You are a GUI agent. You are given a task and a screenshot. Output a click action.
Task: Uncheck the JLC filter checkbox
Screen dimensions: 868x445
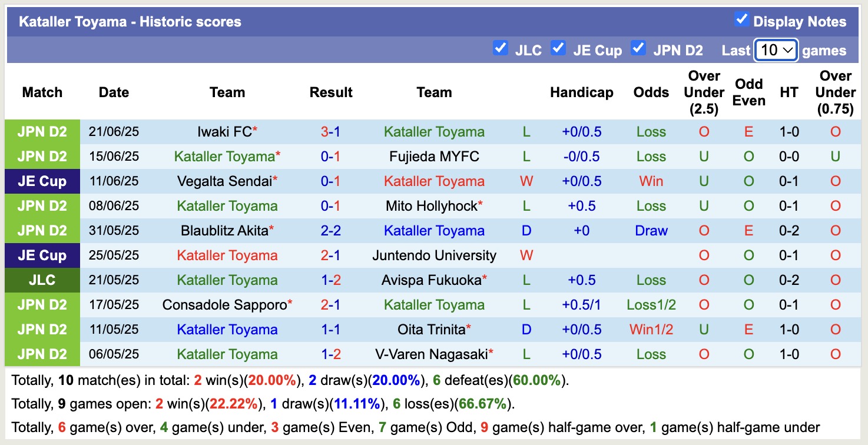pyautogui.click(x=501, y=49)
